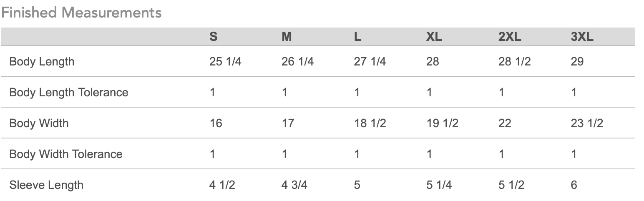Click the 4 3/4 sleeve length value
The image size is (644, 201).
point(294,185)
